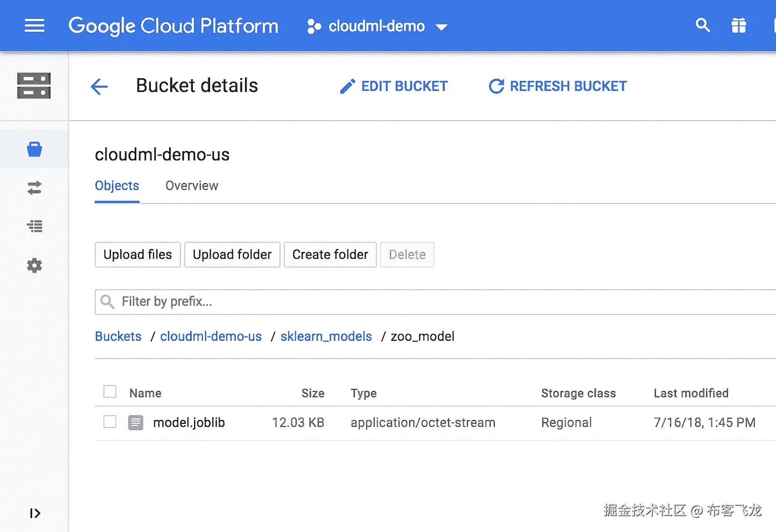Open the hamburger navigation menu
The height and width of the screenshot is (532, 776).
34,26
